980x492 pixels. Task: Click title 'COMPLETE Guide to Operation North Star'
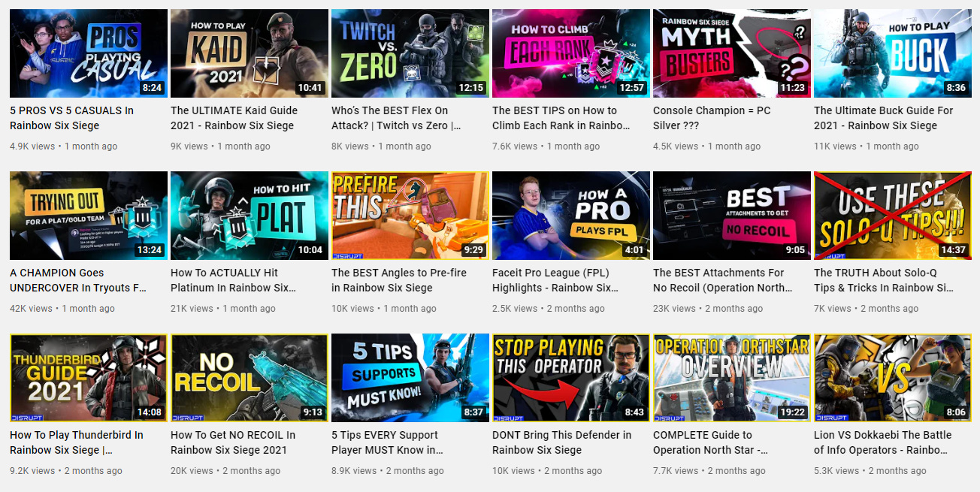click(711, 442)
